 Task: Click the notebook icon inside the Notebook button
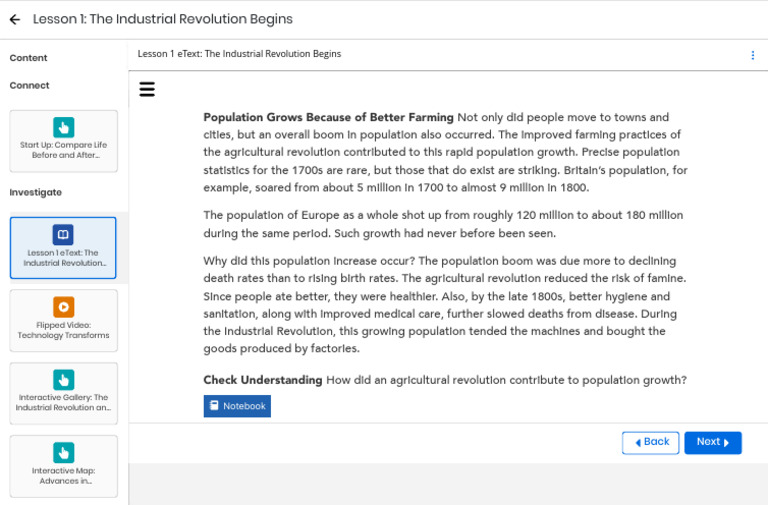click(x=214, y=406)
